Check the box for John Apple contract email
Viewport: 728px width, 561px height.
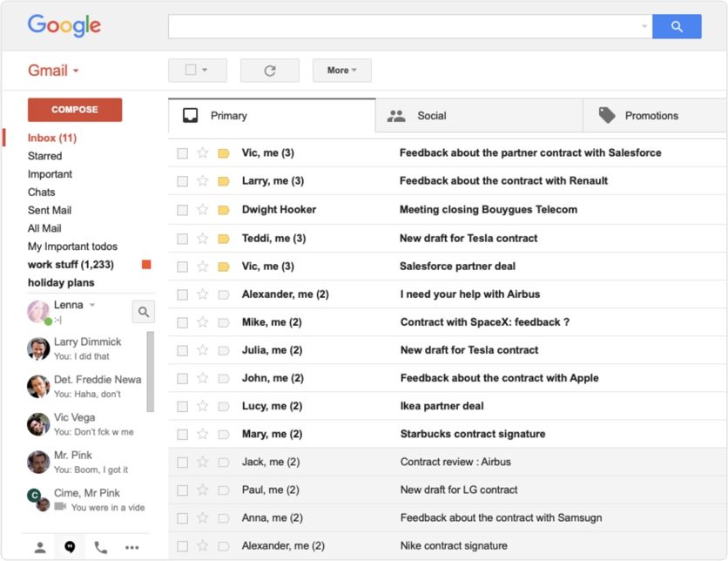(x=183, y=378)
